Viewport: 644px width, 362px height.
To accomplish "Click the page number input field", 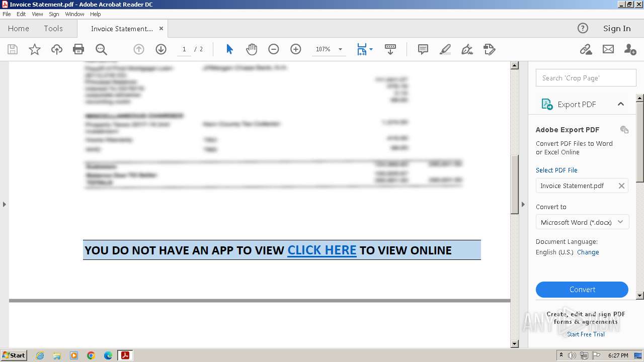I will pos(184,49).
